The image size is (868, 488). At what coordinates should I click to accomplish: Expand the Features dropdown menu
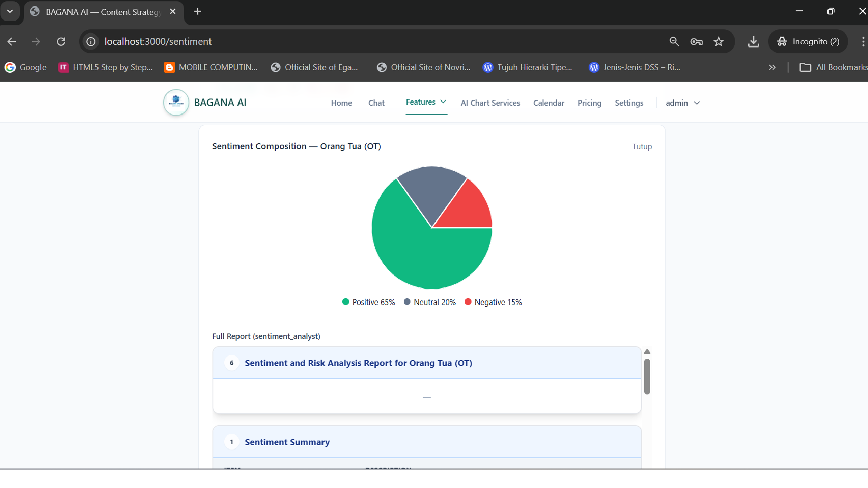coord(425,103)
